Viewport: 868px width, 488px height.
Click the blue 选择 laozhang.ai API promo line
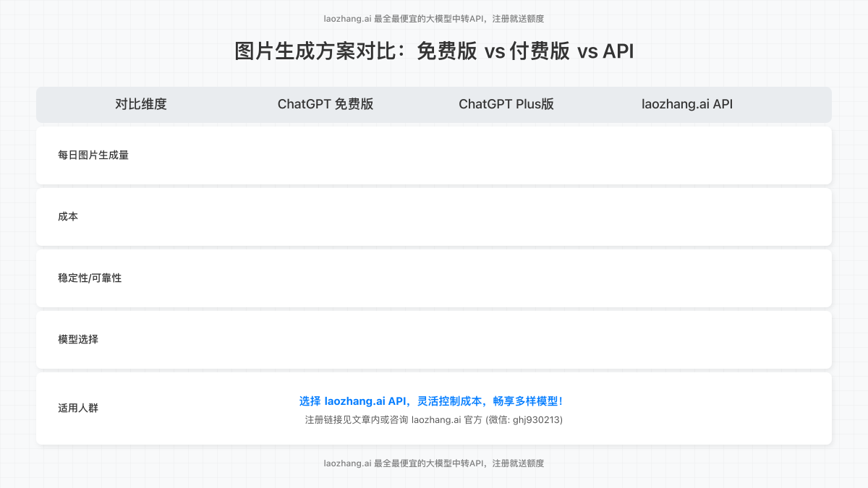[x=431, y=401]
